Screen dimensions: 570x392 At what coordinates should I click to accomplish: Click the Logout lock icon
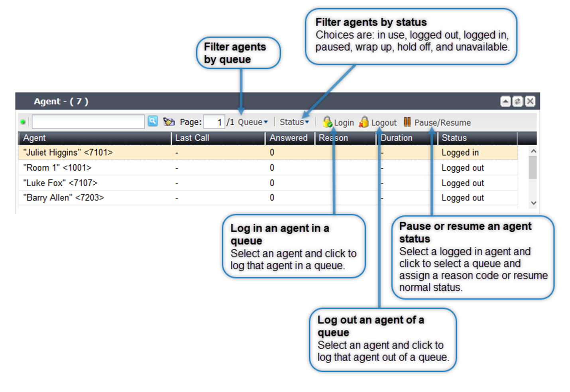pos(364,122)
